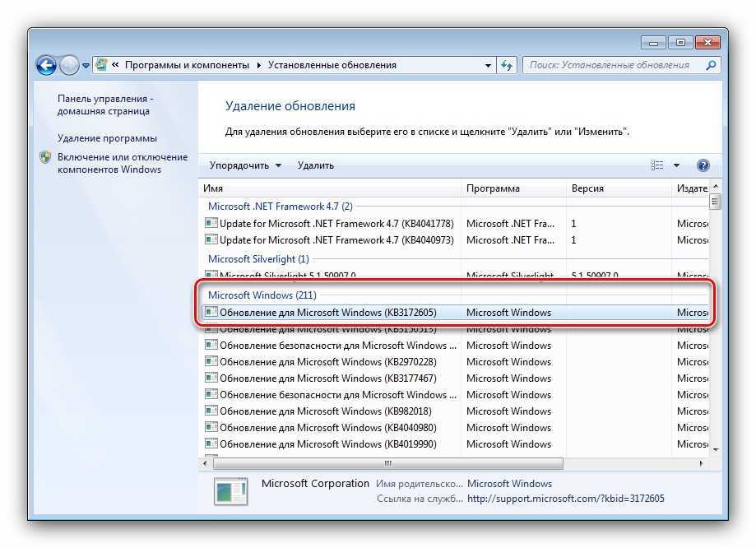Click the view mode icon in toolbar
This screenshot has width=756, height=548.
point(656,165)
